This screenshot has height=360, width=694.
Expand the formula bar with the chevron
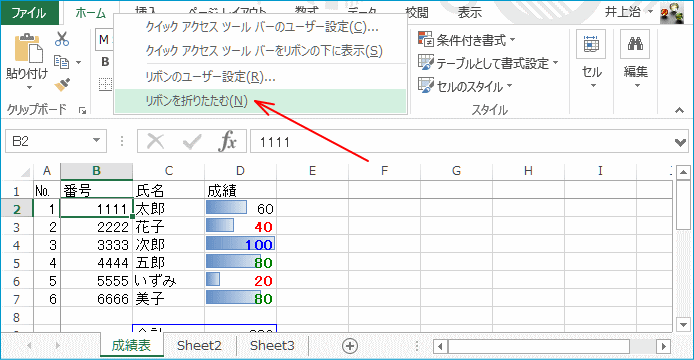click(x=680, y=142)
